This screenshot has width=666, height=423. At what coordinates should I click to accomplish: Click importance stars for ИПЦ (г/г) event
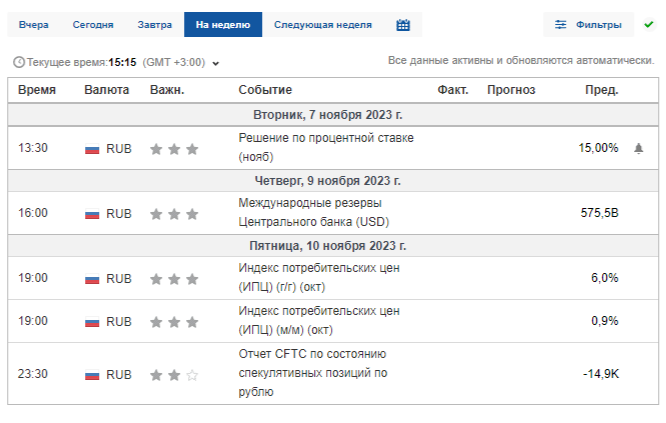(174, 278)
